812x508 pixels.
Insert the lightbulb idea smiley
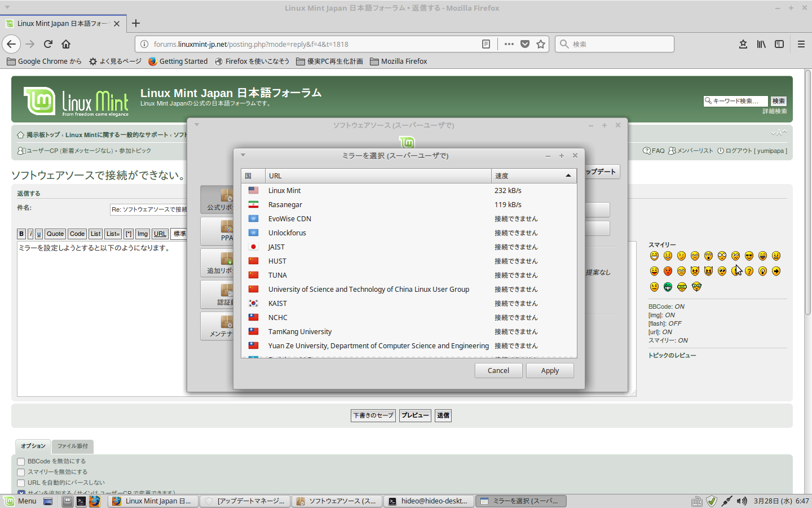(x=762, y=271)
